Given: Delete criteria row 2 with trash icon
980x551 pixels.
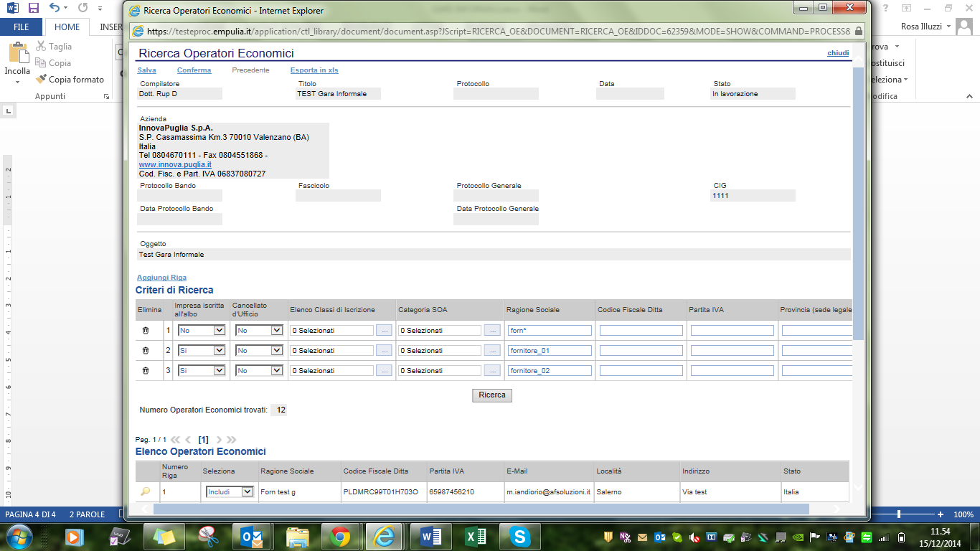Looking at the screenshot, I should (x=146, y=351).
